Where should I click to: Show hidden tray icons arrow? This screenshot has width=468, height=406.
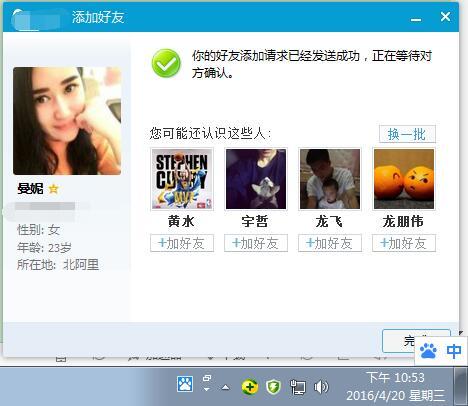[226, 387]
